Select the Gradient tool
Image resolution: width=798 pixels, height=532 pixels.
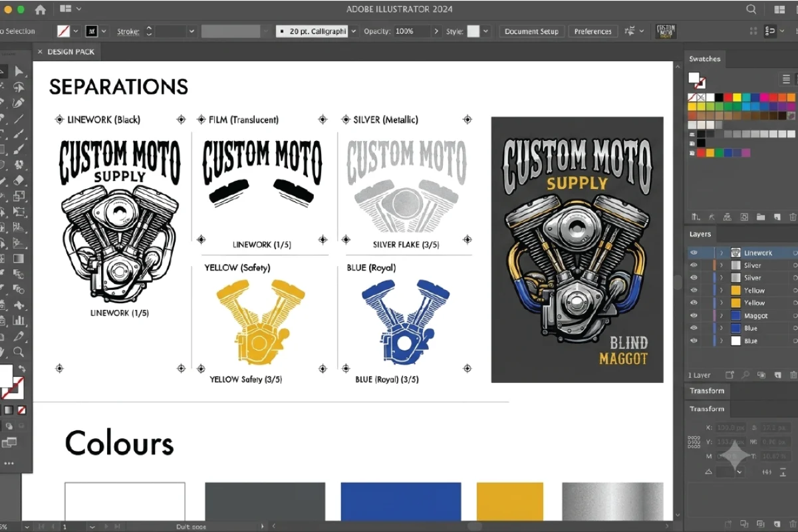click(19, 259)
